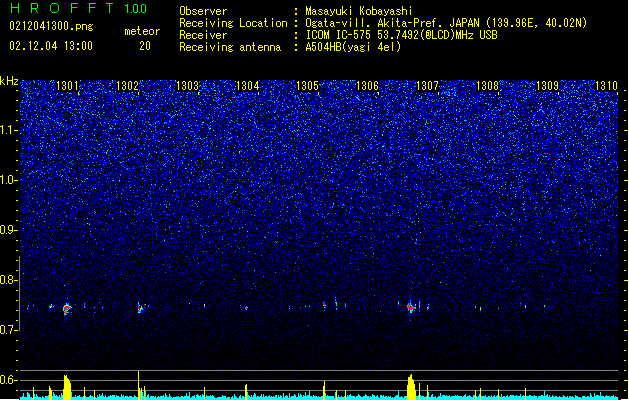Image resolution: width=629 pixels, height=400 pixels.
Task: Click the 0.8 kHz axis label
Action: pos(9,280)
